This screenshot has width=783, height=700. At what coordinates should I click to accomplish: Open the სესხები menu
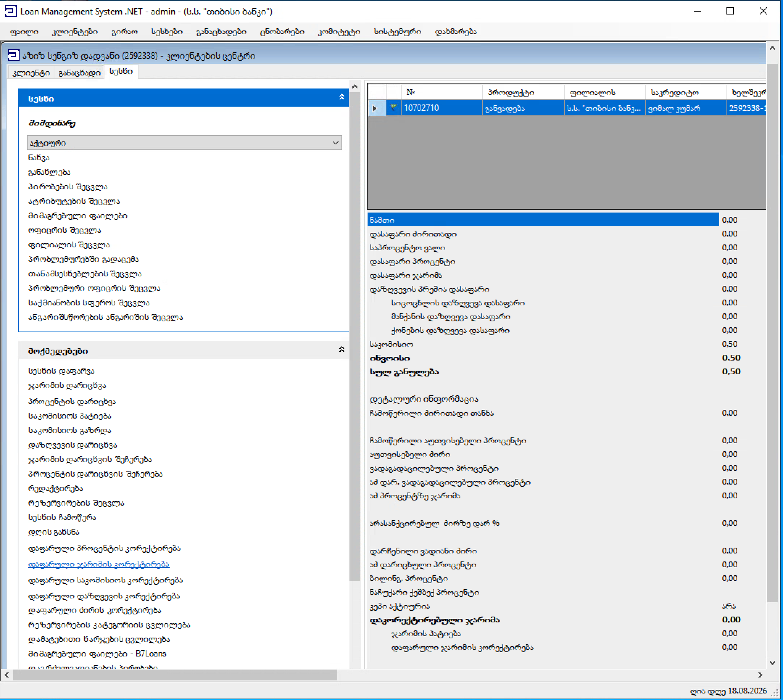click(x=167, y=32)
